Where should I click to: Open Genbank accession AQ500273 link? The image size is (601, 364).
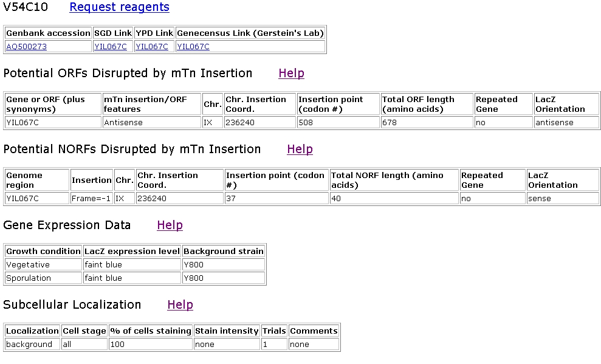[27, 46]
